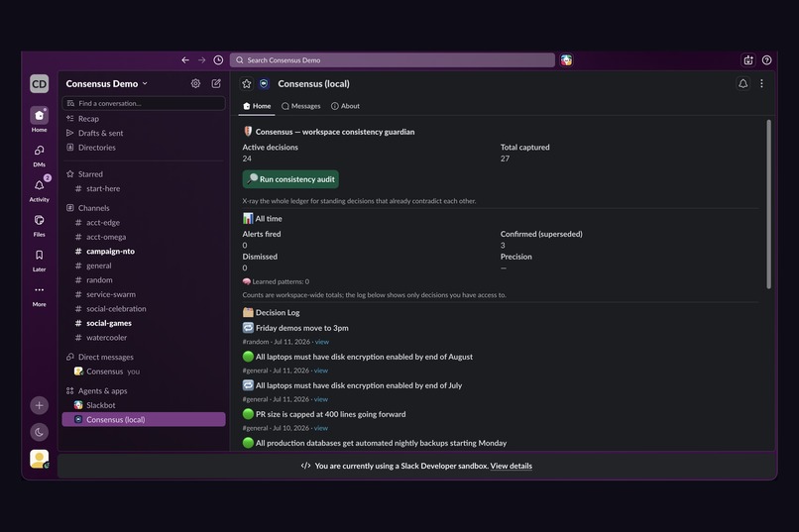Open the #general channel
Screen dimensions: 799x532
tap(143, 266)
